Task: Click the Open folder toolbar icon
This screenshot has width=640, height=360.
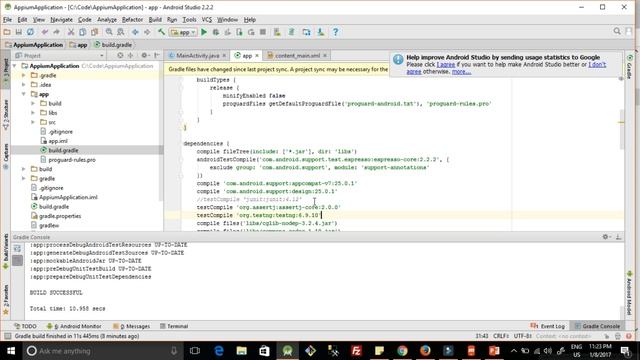Action: point(7,32)
